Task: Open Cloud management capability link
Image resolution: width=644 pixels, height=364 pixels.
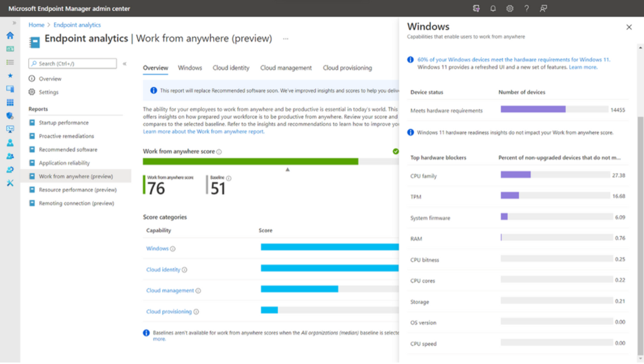Action: click(170, 290)
